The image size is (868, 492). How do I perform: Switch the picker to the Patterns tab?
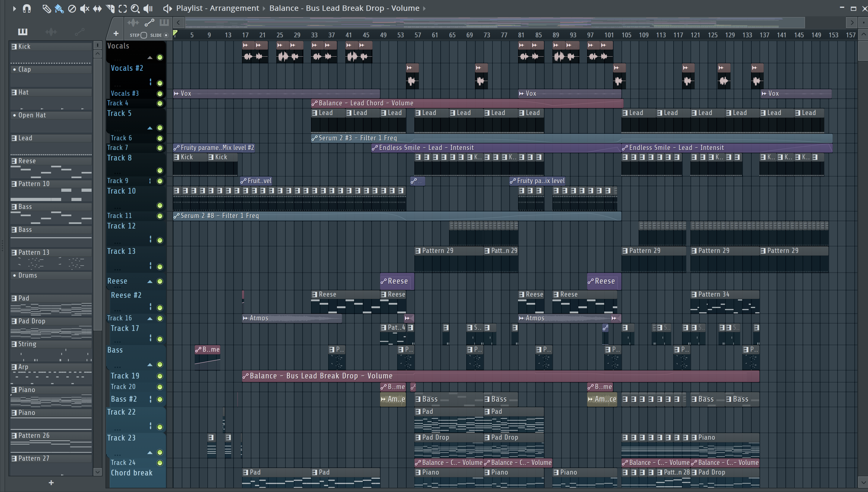pyautogui.click(x=23, y=32)
